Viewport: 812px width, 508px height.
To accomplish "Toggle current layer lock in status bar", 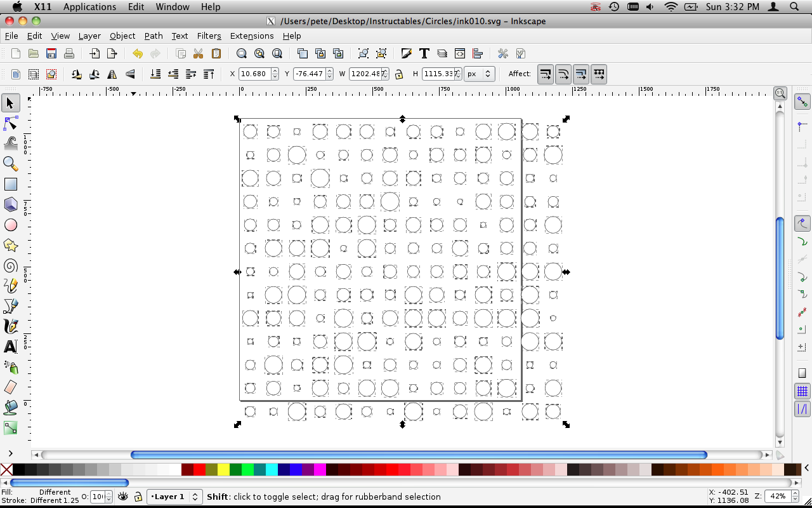I will pos(137,497).
